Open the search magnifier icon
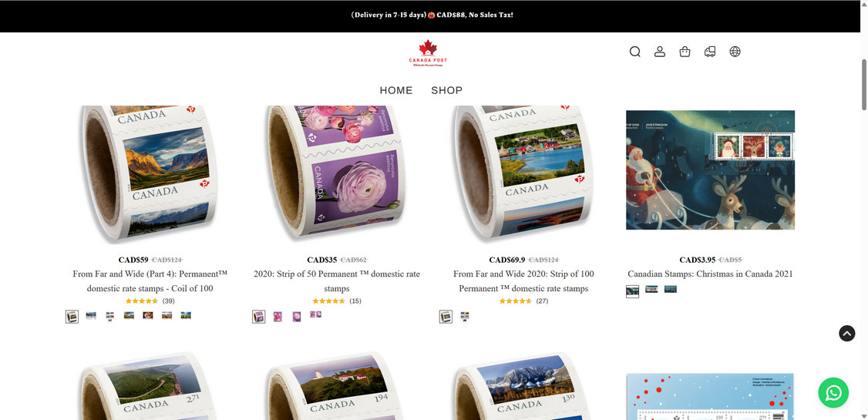Viewport: 868px width, 420px height. (x=635, y=52)
